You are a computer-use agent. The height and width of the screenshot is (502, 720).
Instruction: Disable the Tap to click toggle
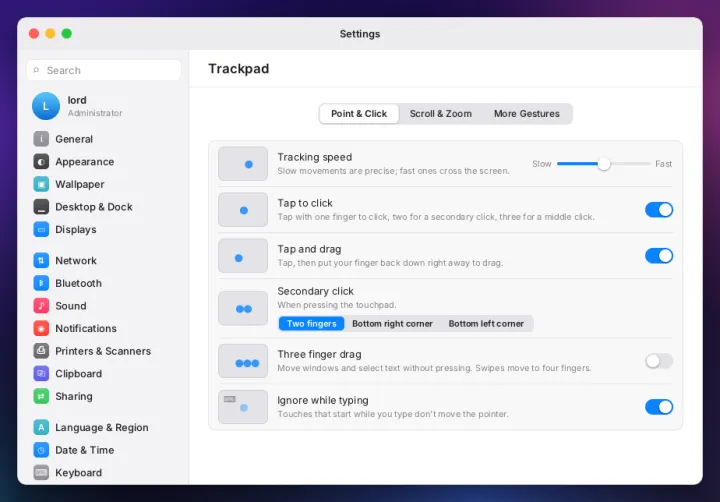click(659, 209)
